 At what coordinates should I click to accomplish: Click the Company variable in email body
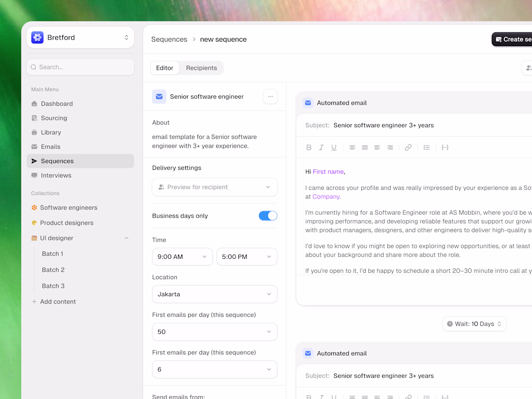click(x=325, y=197)
